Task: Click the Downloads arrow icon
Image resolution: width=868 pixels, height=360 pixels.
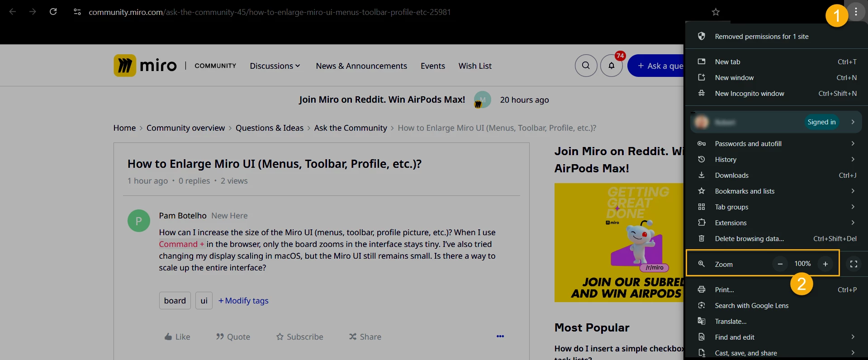Action: pyautogui.click(x=702, y=175)
